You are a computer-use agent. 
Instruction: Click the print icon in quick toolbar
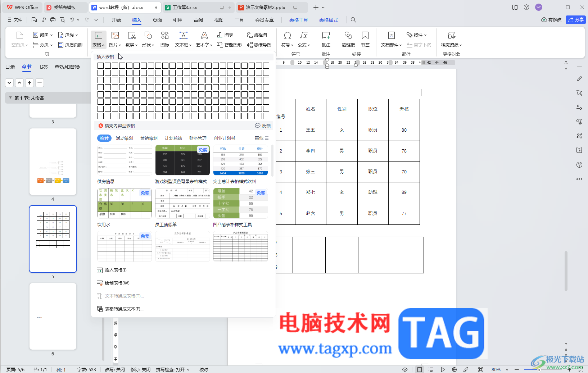[x=53, y=20]
